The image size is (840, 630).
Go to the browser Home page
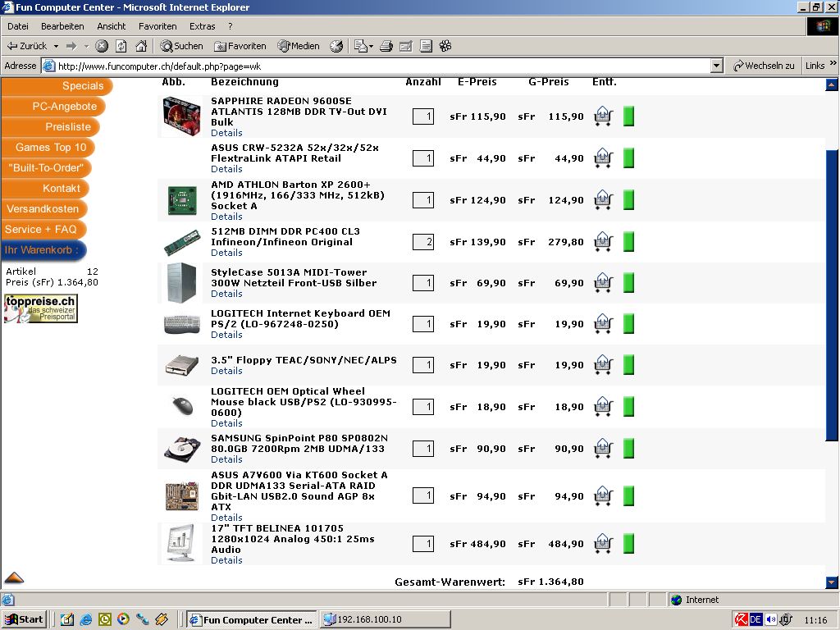tap(141, 46)
